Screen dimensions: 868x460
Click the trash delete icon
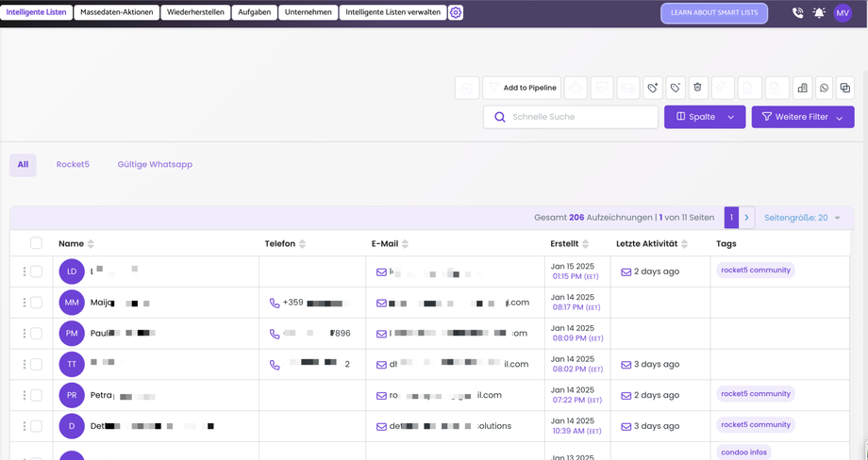(x=698, y=88)
